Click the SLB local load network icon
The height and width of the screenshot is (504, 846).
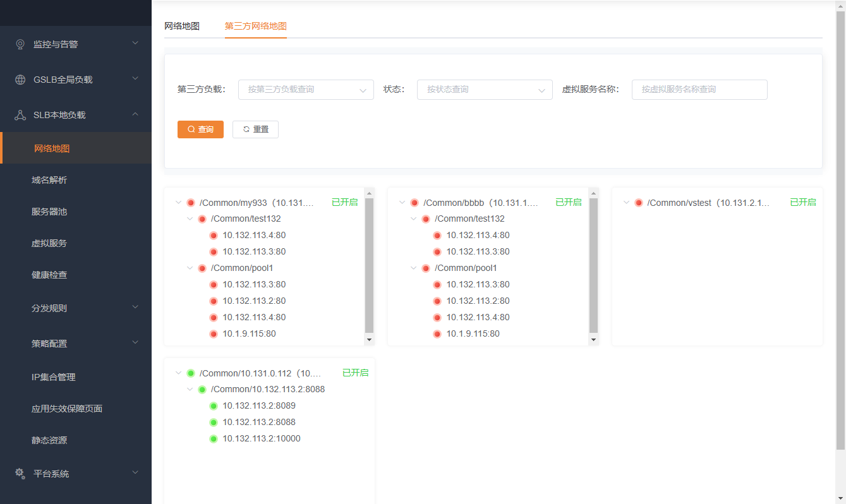[x=20, y=115]
